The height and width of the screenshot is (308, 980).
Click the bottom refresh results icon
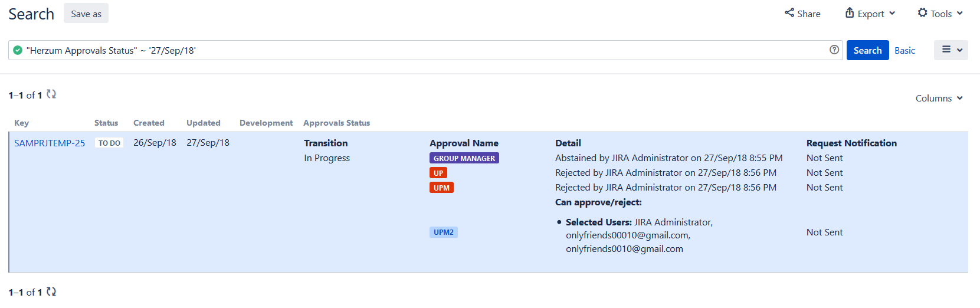(51, 291)
